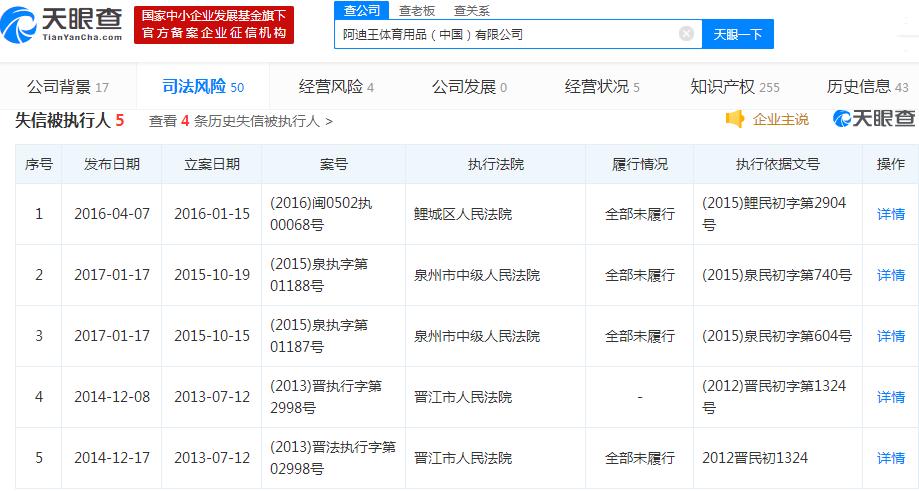The width and height of the screenshot is (919, 491).
Task: Select the 查公司 search tab
Action: click(x=362, y=10)
